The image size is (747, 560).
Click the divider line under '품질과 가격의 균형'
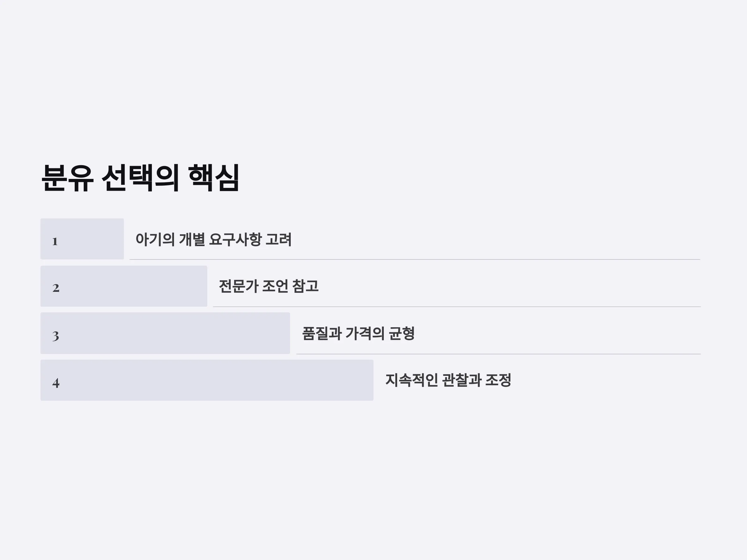coord(498,354)
